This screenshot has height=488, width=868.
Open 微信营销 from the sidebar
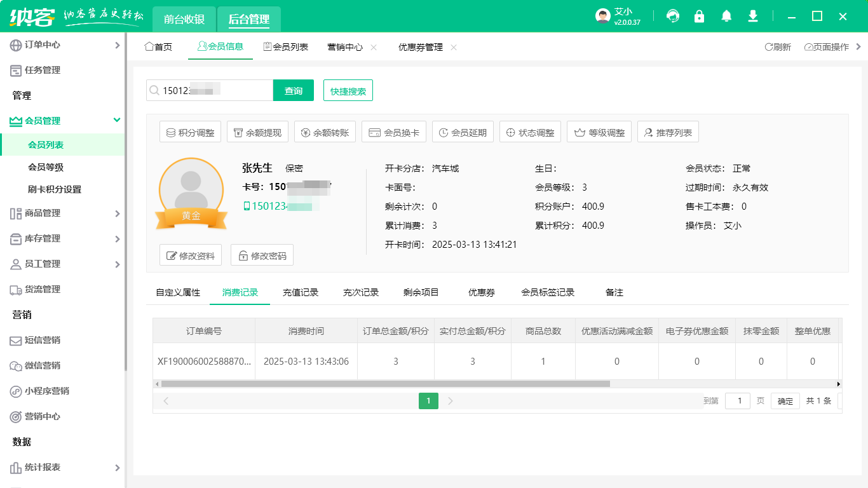pyautogui.click(x=44, y=366)
